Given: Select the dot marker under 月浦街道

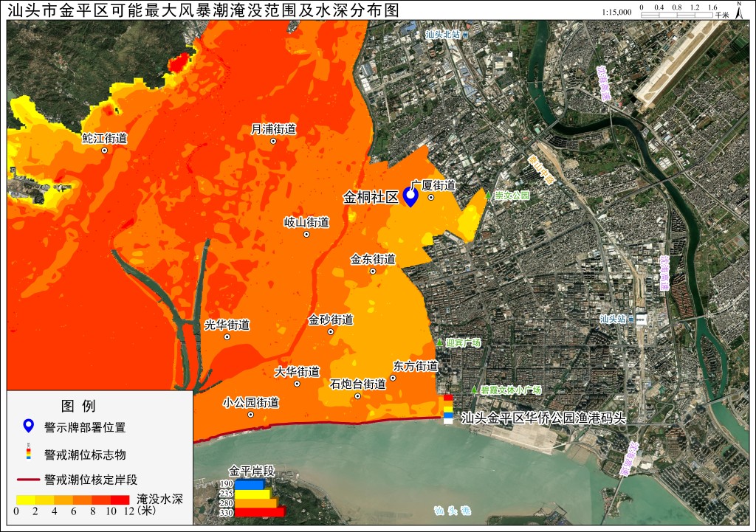Looking at the screenshot, I should pos(273,141).
